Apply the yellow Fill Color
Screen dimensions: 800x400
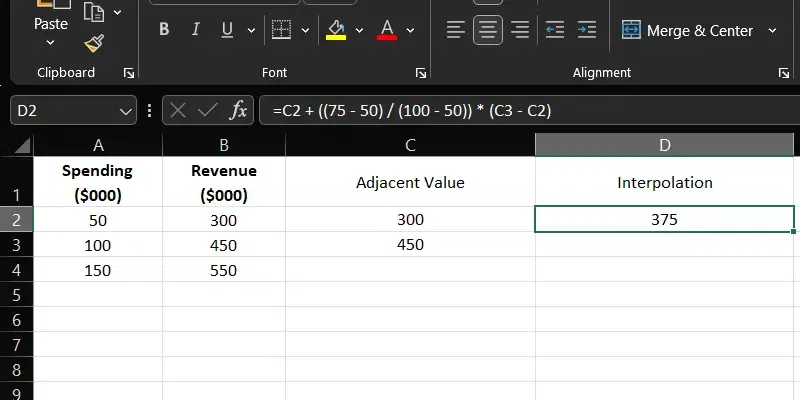click(336, 30)
